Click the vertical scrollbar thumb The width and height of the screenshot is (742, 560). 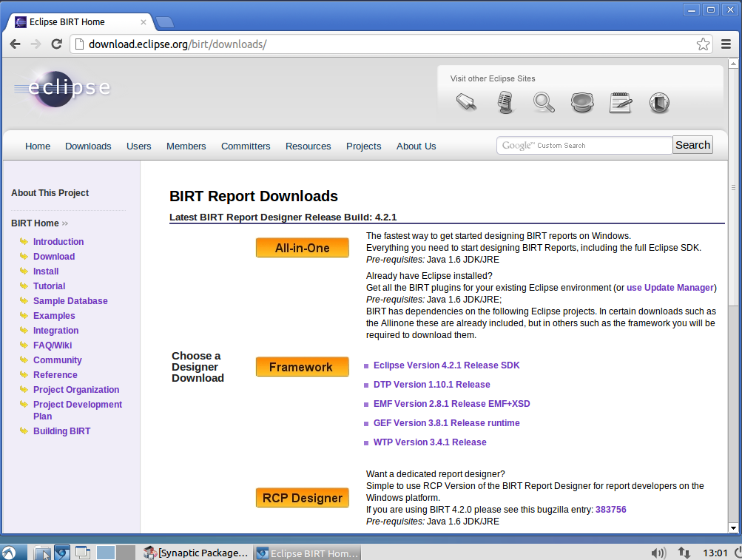click(x=733, y=187)
